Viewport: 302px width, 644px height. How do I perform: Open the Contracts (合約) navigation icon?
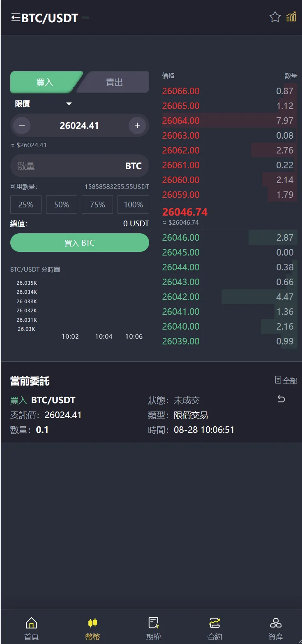[214, 623]
